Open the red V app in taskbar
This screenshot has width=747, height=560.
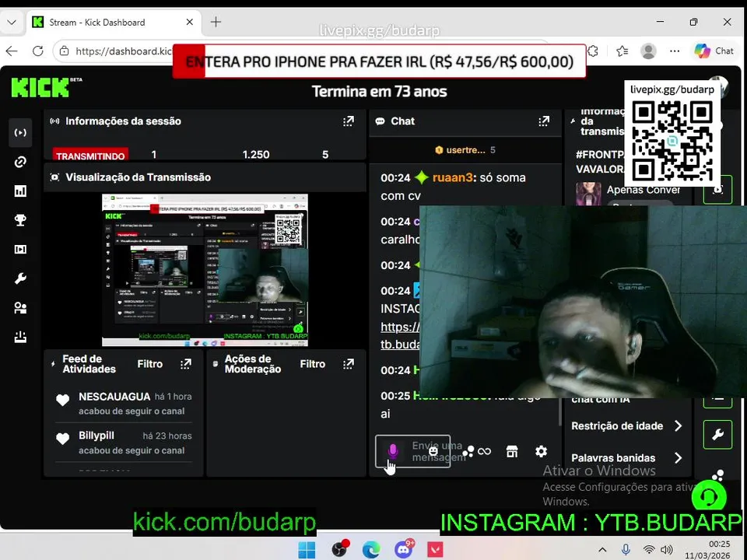coord(435,550)
